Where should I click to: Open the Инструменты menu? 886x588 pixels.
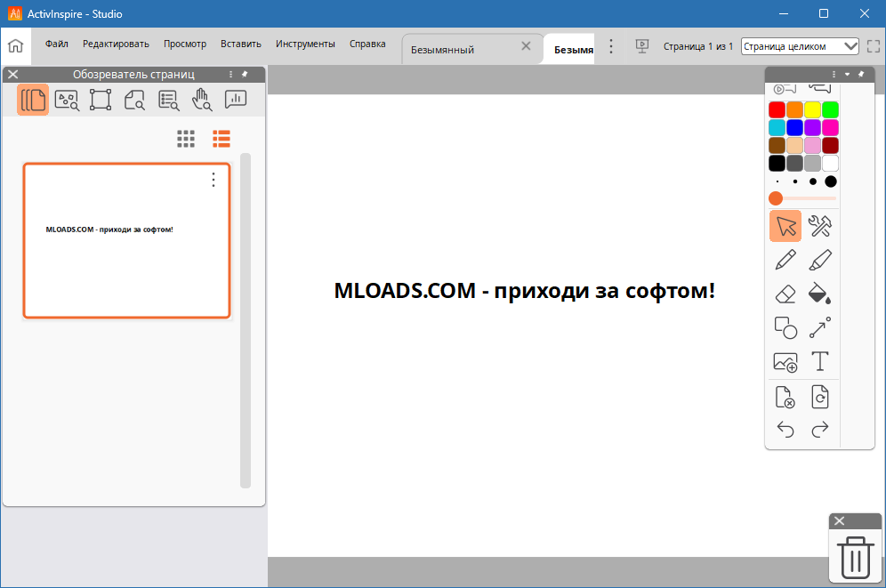click(305, 44)
